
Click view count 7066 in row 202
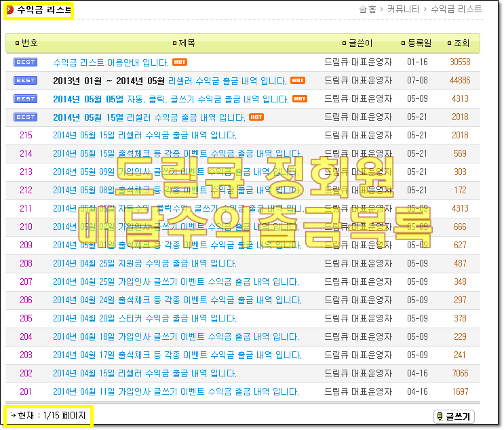460,374
